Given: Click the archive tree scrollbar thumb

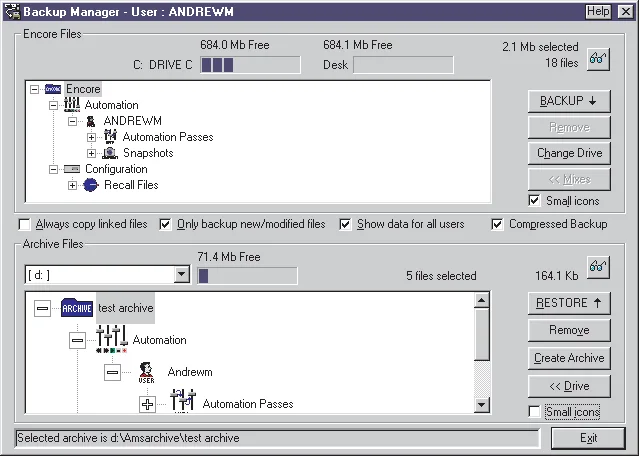Looking at the screenshot, I should click(482, 334).
